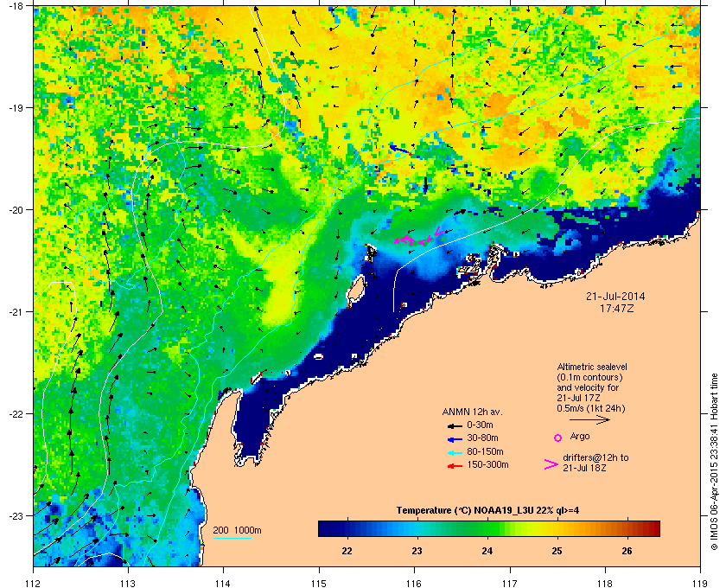
Task: Click the 0-30m depth label
Action: tap(481, 425)
